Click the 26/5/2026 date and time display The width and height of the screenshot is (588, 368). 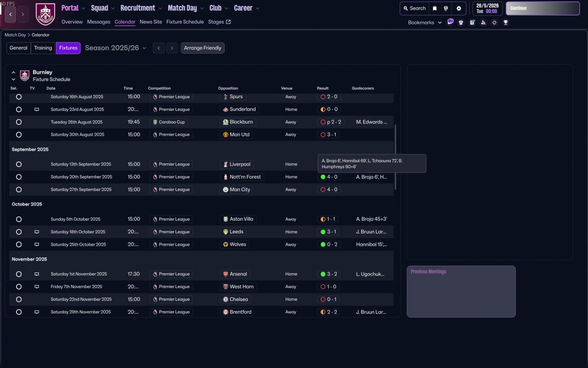(487, 8)
